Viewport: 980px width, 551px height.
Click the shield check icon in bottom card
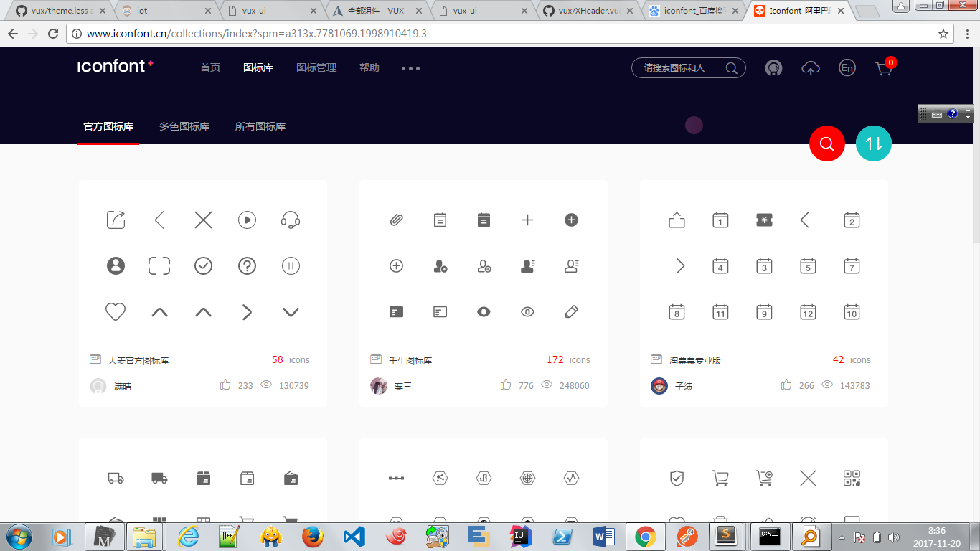point(677,478)
